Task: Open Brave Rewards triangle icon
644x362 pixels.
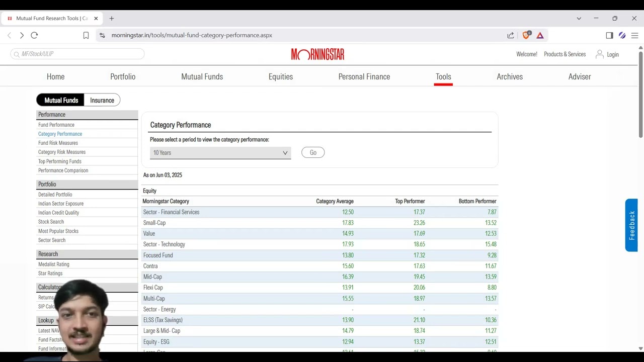Action: [x=540, y=35]
